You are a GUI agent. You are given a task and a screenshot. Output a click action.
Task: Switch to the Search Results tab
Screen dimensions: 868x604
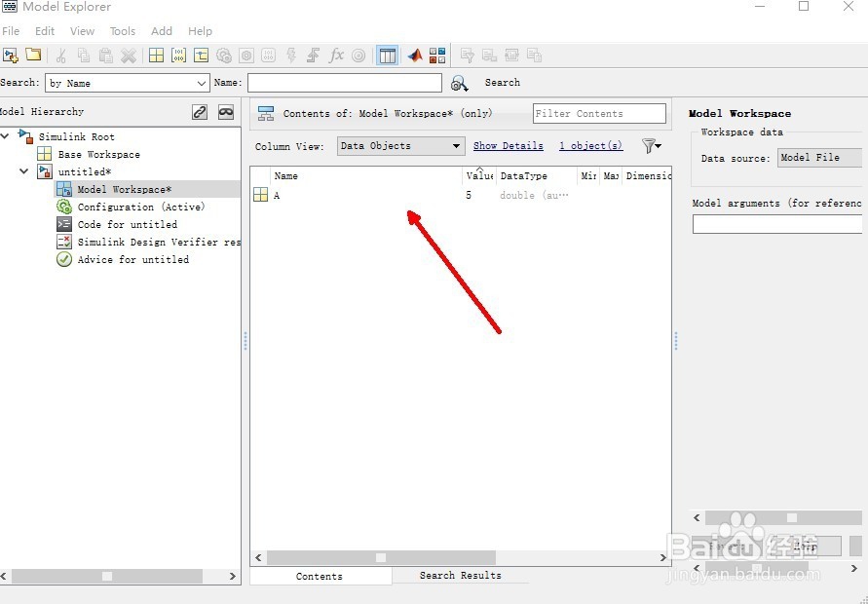pyautogui.click(x=459, y=576)
